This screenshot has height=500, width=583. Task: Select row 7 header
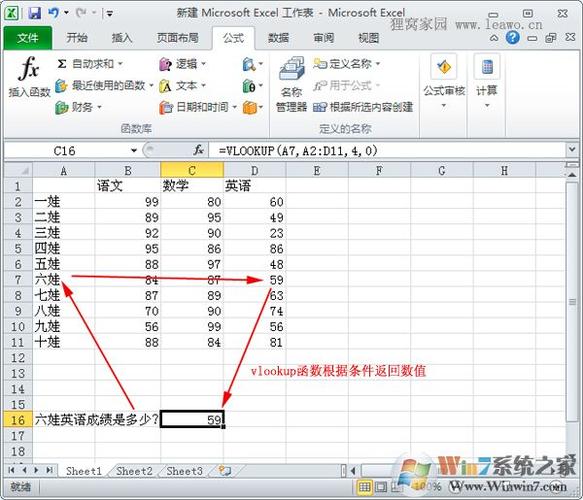(18, 279)
